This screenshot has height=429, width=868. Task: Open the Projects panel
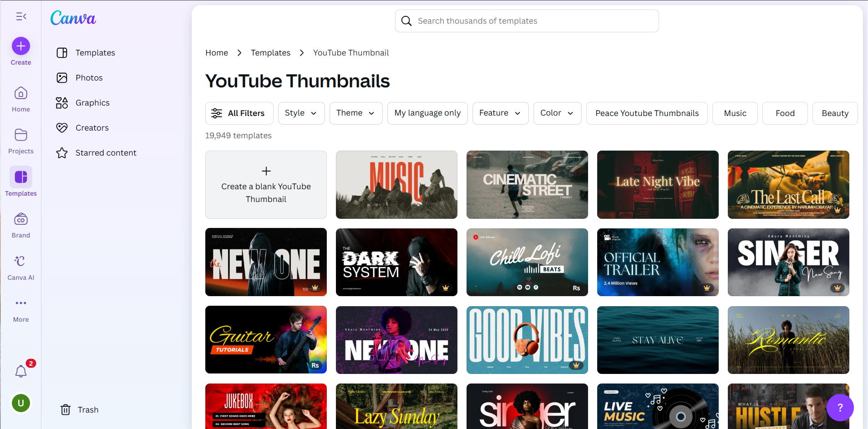click(20, 136)
